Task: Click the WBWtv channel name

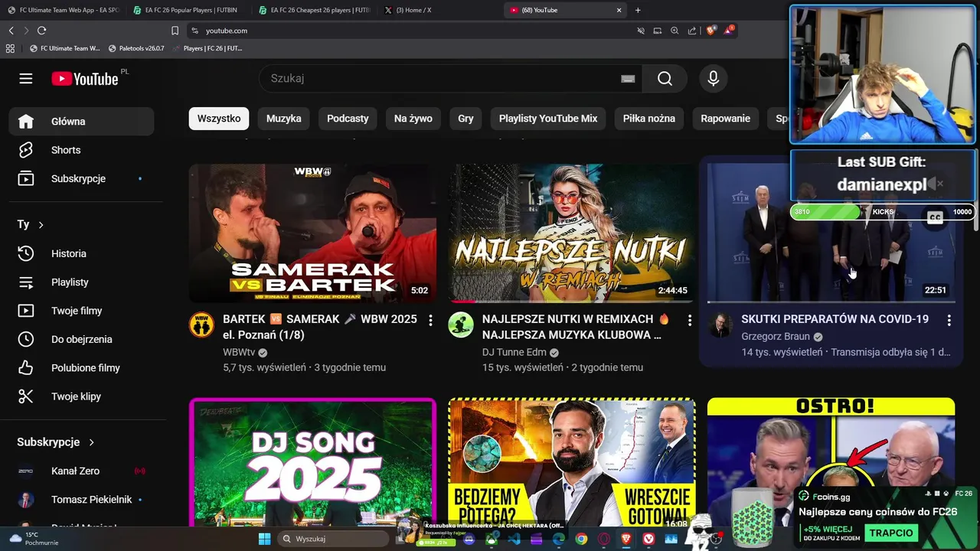Action: pyautogui.click(x=239, y=352)
